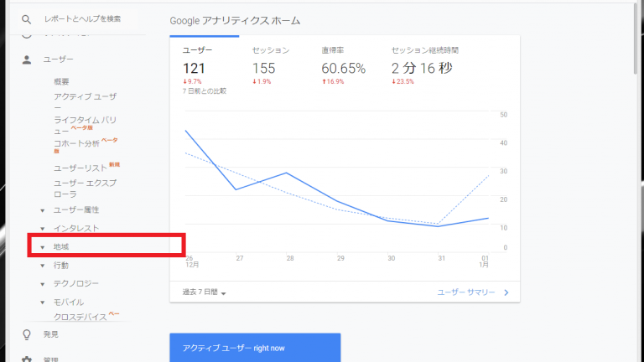Viewport: 644px width, 362px height.
Task: Select ユーザー属性 in the sidebar
Action: point(76,209)
